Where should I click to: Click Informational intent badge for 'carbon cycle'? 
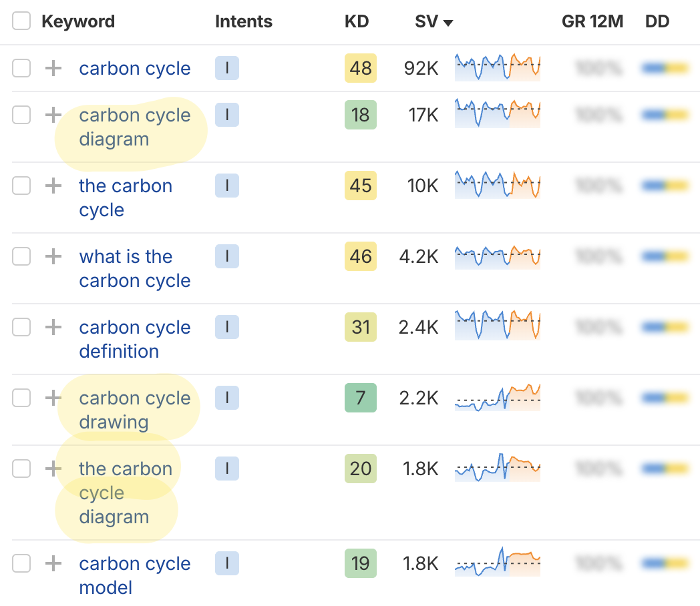click(227, 68)
